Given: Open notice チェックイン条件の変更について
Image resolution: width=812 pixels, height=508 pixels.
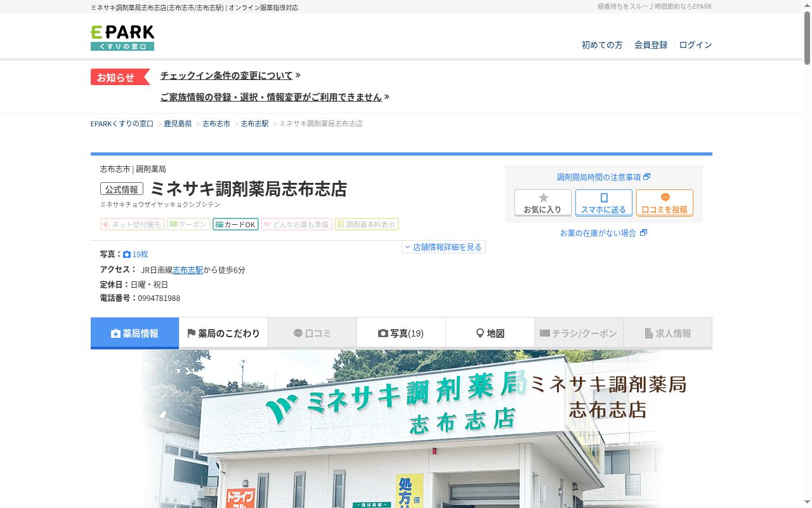Looking at the screenshot, I should coord(226,76).
